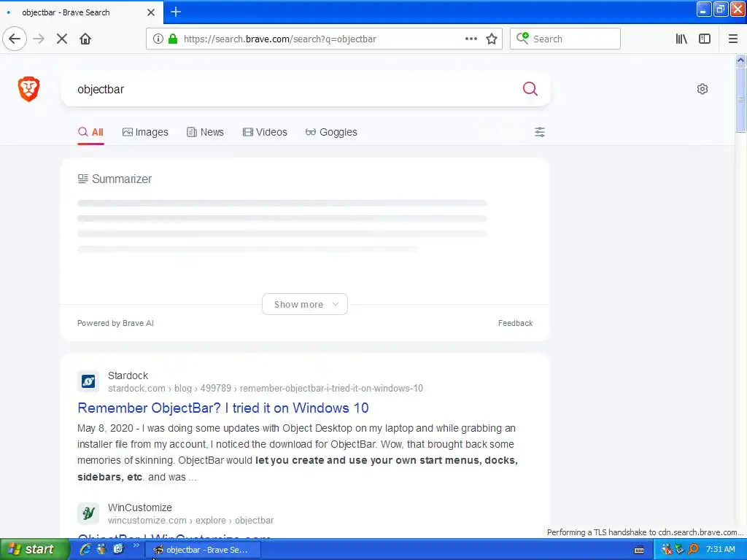The image size is (747, 560).
Task: Open the Goggles tab
Action: point(331,132)
